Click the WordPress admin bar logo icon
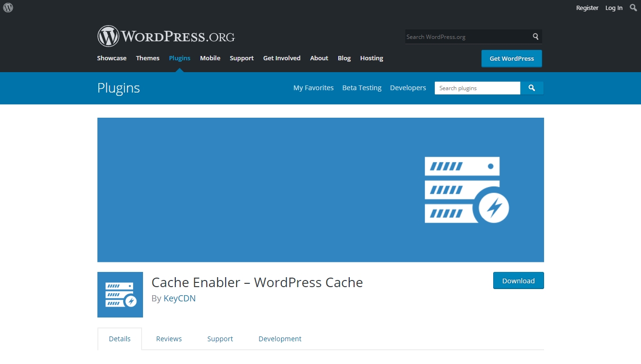Image resolution: width=641 pixels, height=364 pixels. 8,8
